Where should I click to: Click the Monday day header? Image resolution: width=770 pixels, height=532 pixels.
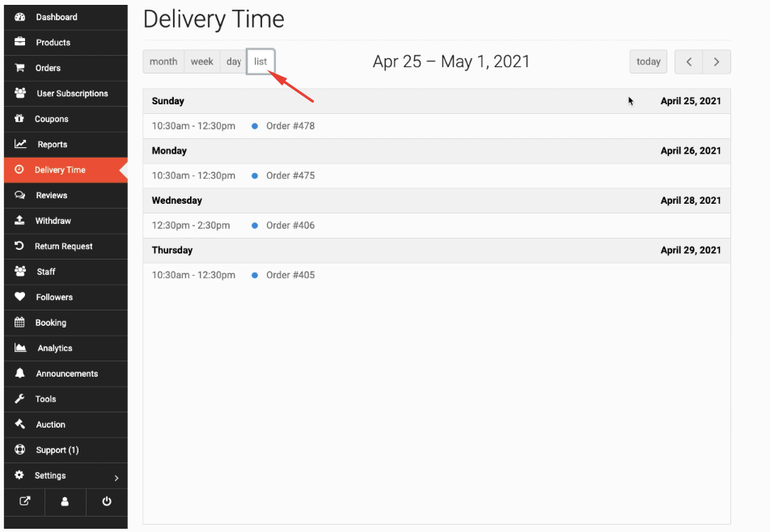[169, 150]
